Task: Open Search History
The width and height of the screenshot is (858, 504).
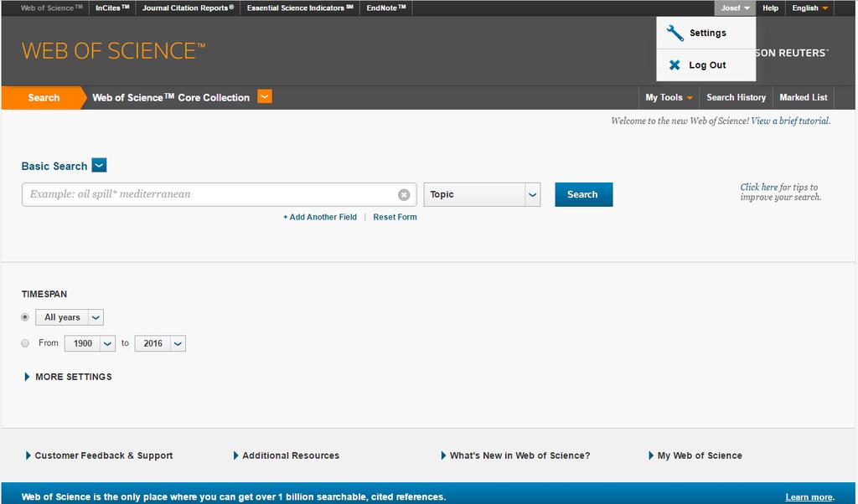Action: coord(736,97)
